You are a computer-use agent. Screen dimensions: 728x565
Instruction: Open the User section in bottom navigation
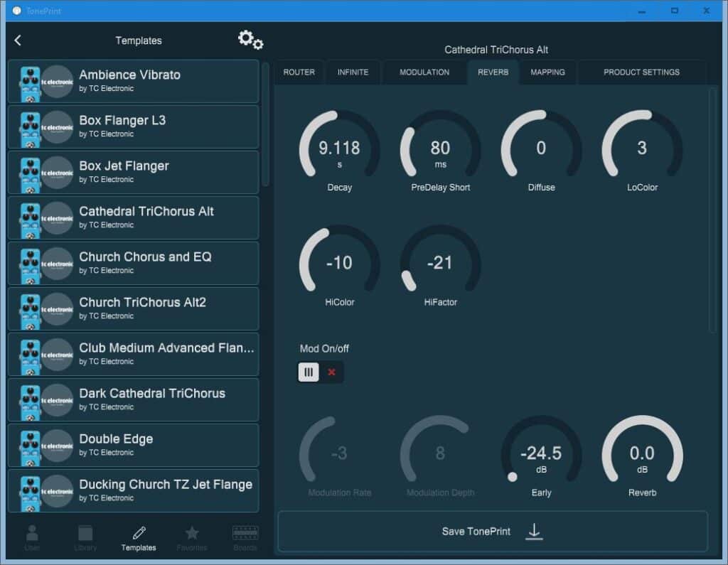point(32,537)
